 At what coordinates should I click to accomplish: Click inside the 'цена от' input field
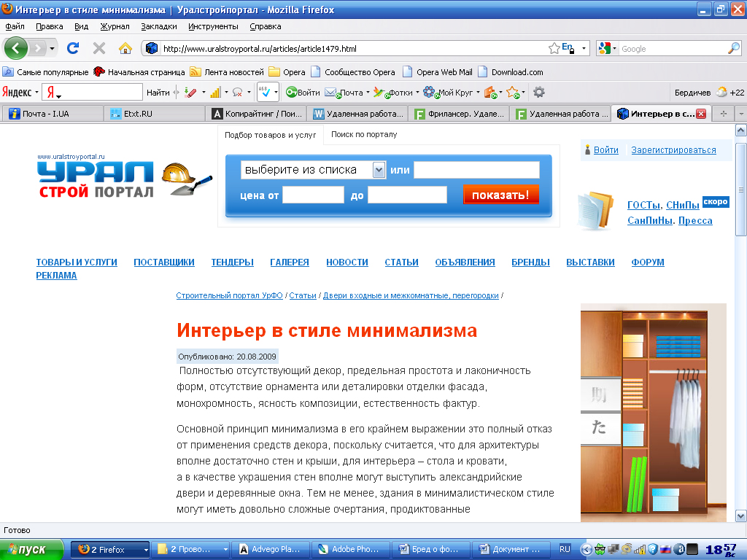click(314, 195)
